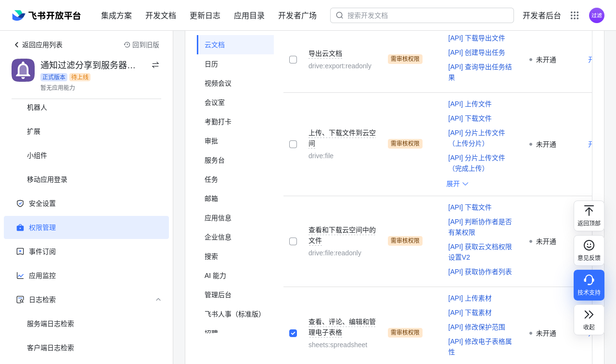Open 集成方案 in top navigation
Screen dimensions: 616x364
pos(116,15)
